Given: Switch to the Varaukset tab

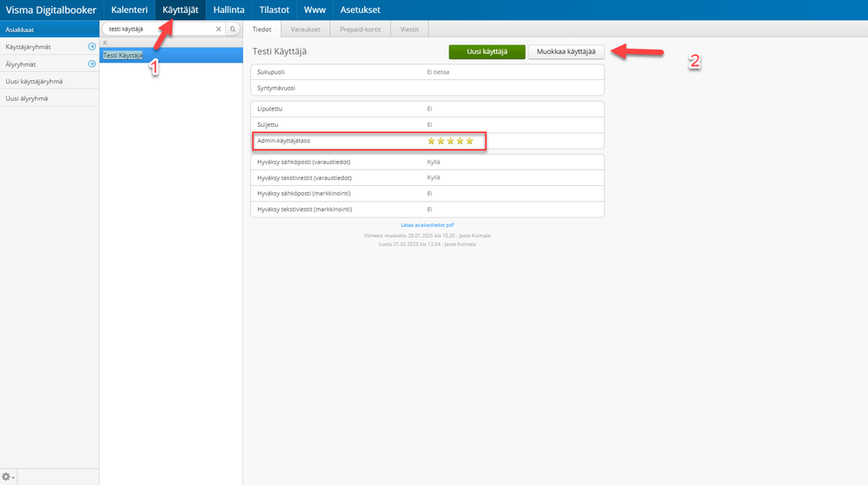Looking at the screenshot, I should click(x=306, y=30).
